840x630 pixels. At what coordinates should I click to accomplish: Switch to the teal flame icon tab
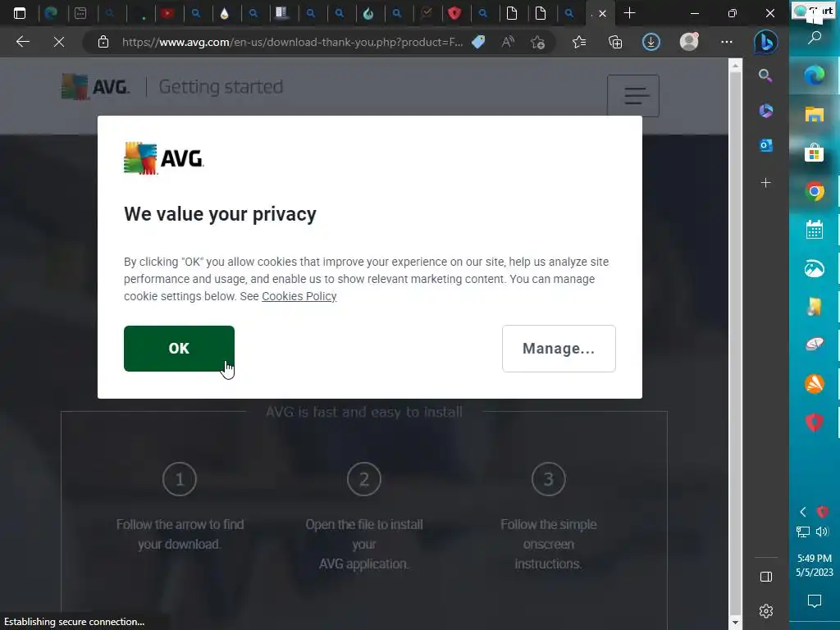pos(368,13)
